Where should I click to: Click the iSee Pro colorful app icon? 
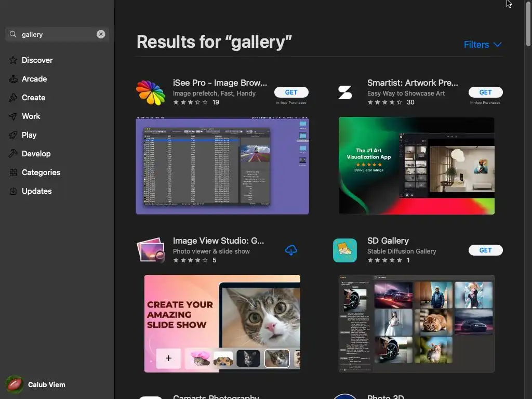coord(151,92)
